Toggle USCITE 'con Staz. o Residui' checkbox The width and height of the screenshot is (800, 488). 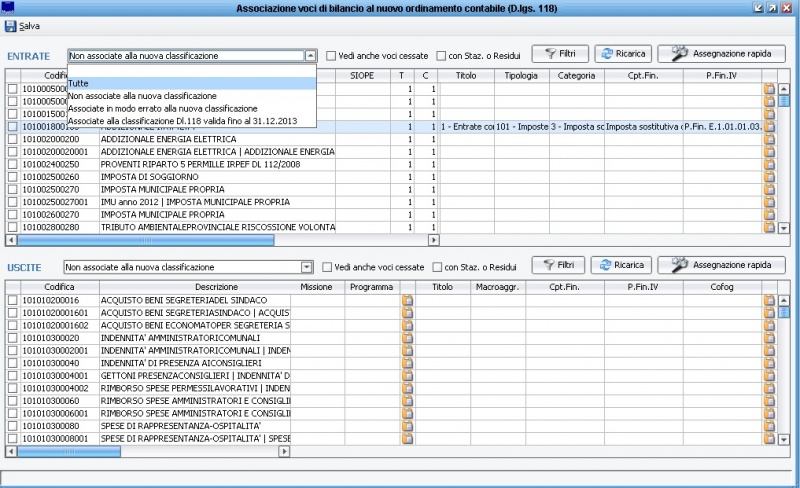[x=437, y=267]
